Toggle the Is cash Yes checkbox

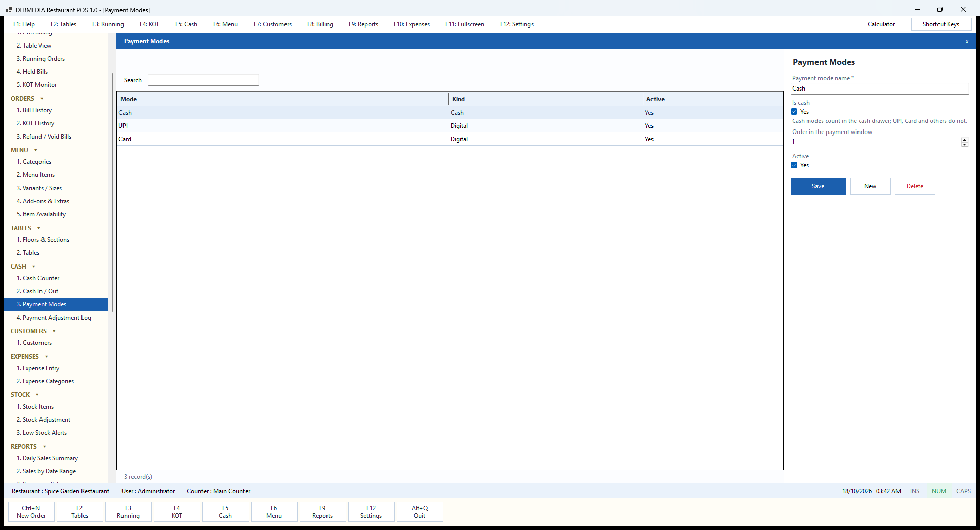click(x=794, y=112)
